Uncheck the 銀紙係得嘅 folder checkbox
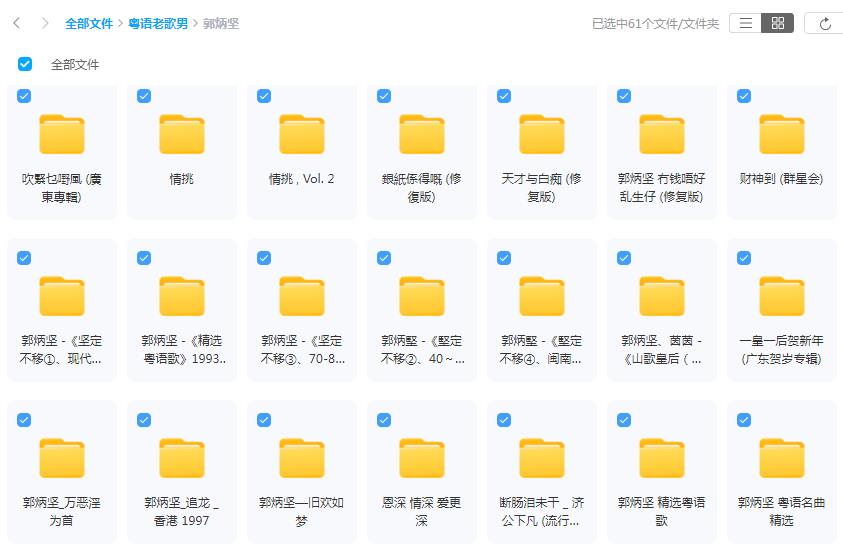The width and height of the screenshot is (843, 548). pos(384,96)
